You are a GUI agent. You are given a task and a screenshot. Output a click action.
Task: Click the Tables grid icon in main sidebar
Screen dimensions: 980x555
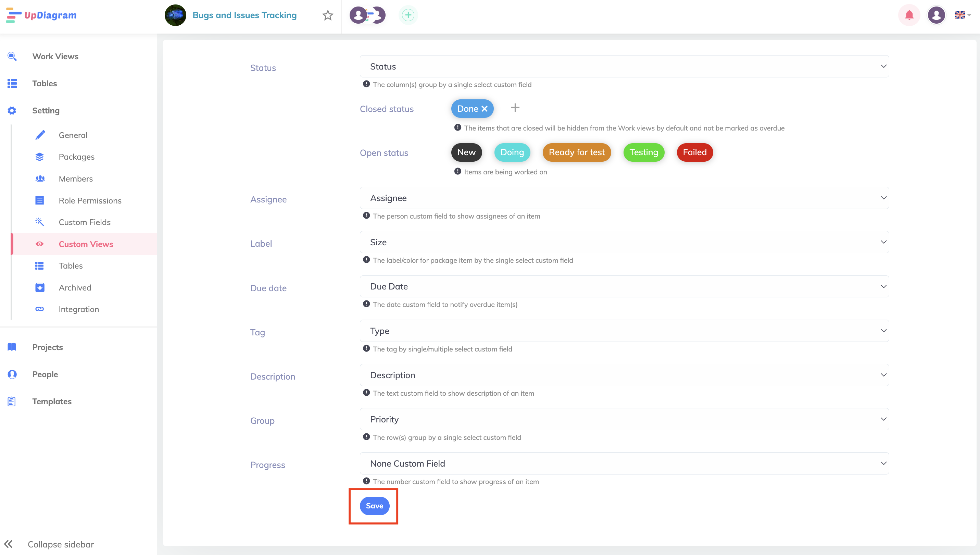(12, 84)
